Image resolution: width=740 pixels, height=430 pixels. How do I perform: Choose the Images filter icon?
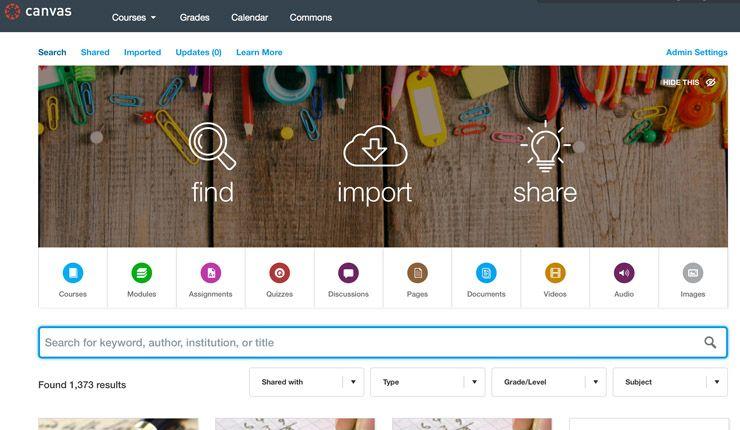pyautogui.click(x=693, y=273)
